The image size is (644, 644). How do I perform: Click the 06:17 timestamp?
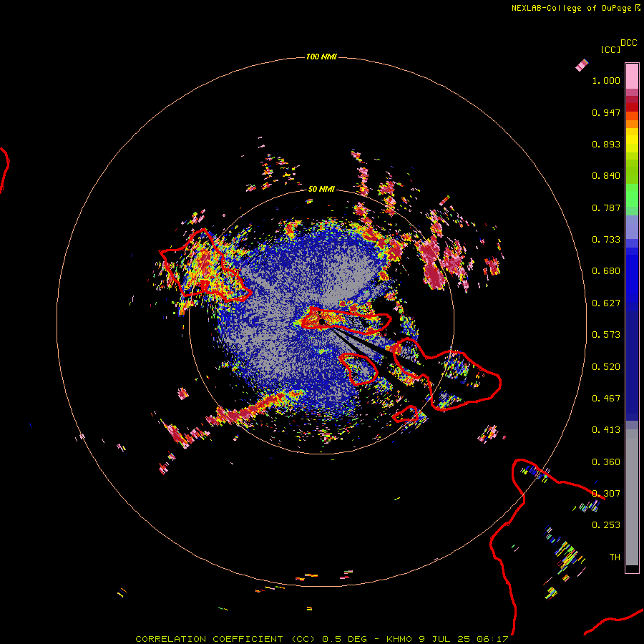[x=492, y=639]
